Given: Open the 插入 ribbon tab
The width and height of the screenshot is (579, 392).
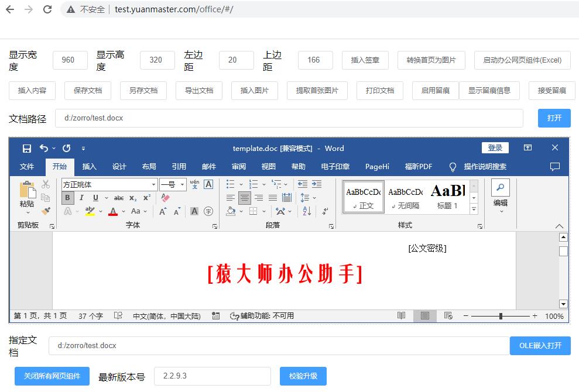Looking at the screenshot, I should point(89,167).
